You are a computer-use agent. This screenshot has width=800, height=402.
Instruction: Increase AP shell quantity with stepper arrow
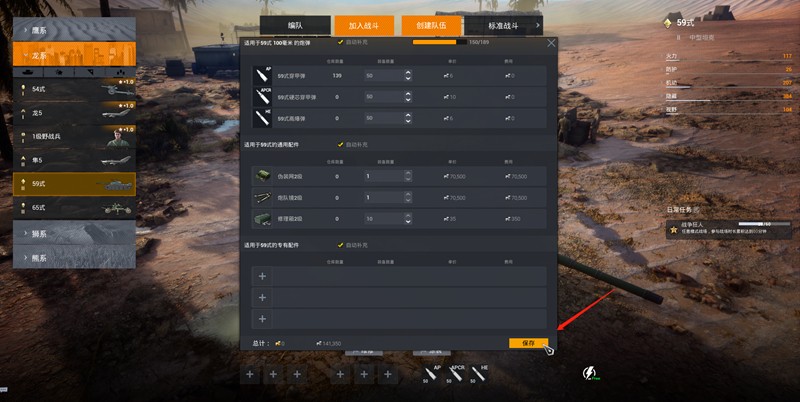(408, 73)
